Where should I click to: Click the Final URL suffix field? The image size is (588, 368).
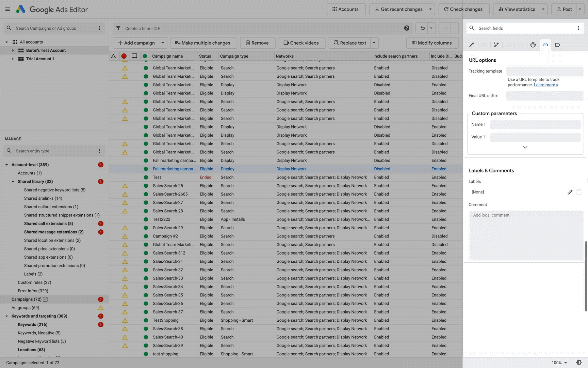coord(545,96)
